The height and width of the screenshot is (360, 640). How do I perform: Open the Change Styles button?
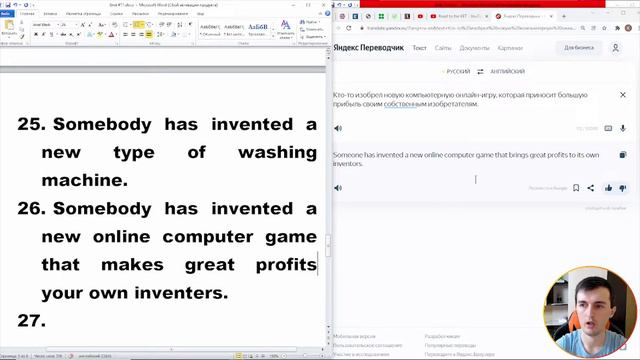click(x=286, y=29)
